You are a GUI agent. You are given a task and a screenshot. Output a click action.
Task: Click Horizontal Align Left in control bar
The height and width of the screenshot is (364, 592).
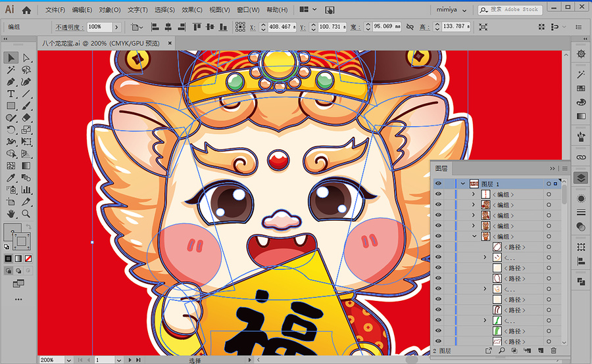pyautogui.click(x=155, y=27)
